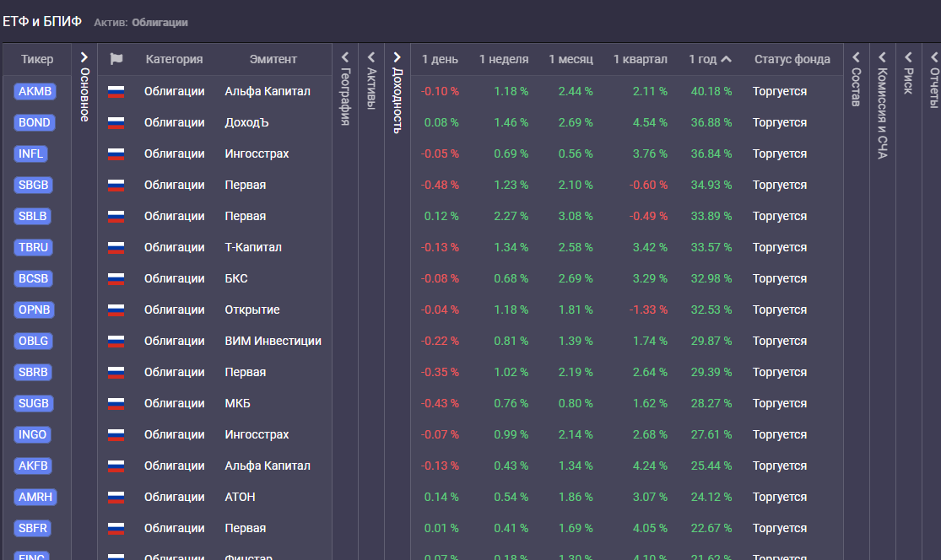Select issuer Открытие cell
Screen dimensions: 941x560
pos(252,310)
